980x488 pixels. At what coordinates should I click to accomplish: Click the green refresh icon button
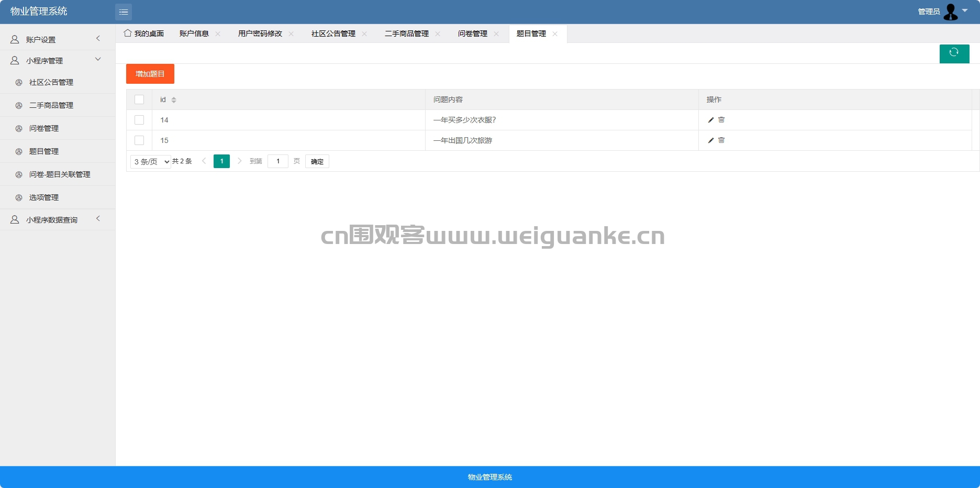(954, 53)
